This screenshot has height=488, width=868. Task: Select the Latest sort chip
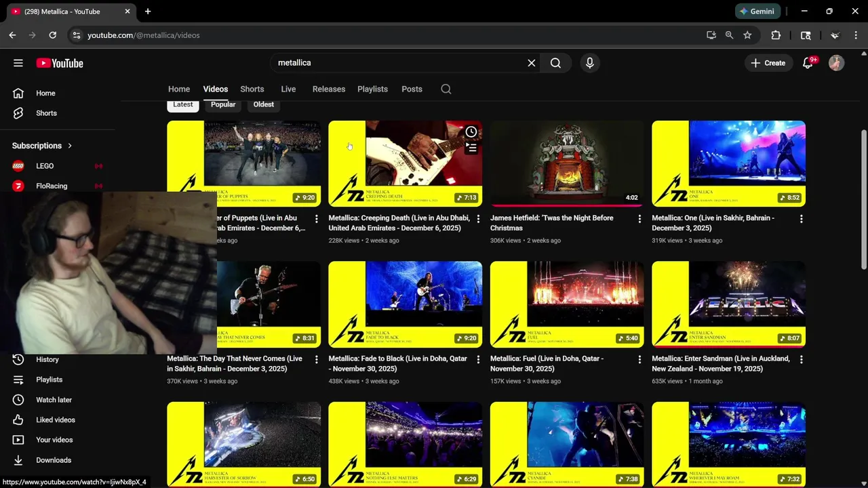(183, 105)
